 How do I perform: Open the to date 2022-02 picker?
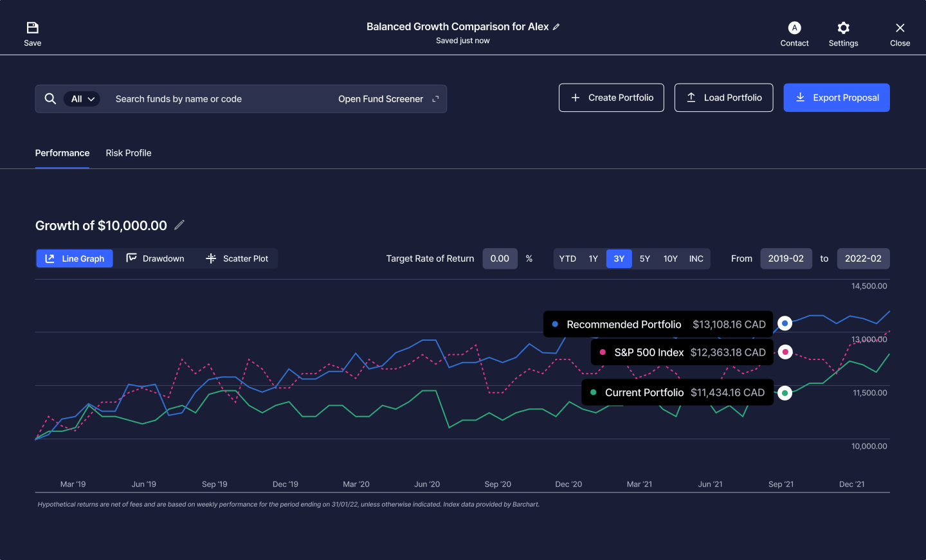coord(862,258)
